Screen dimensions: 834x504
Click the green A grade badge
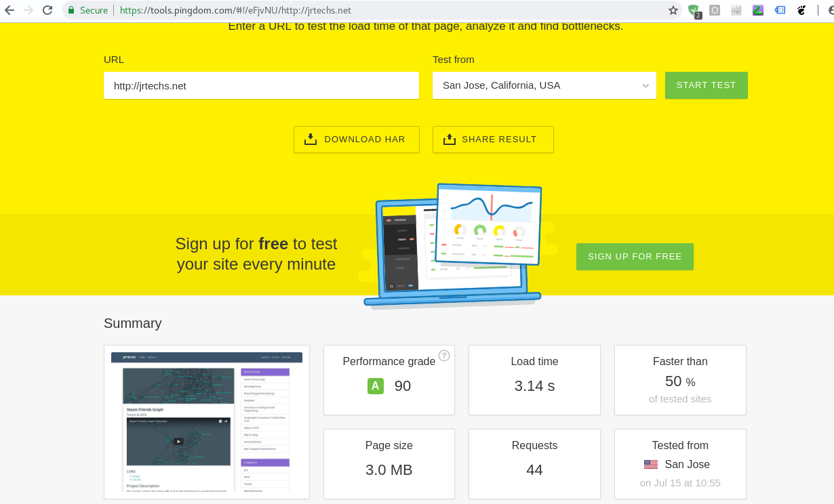pos(376,386)
